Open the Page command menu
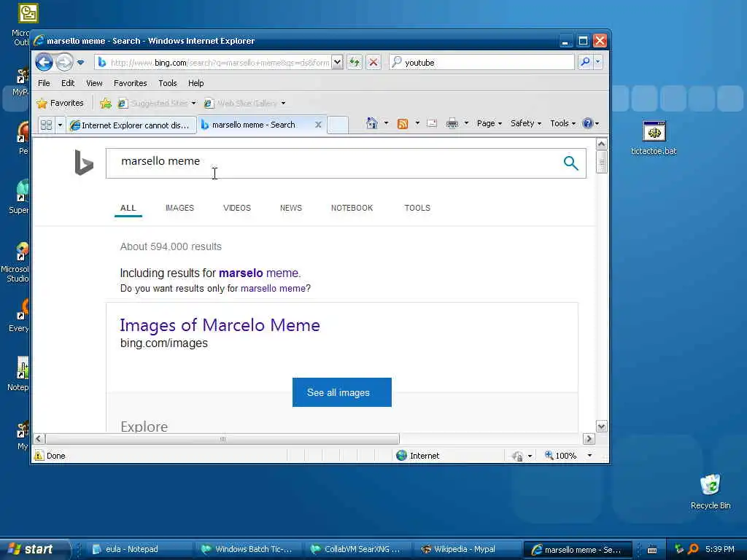The image size is (747, 560). point(489,124)
